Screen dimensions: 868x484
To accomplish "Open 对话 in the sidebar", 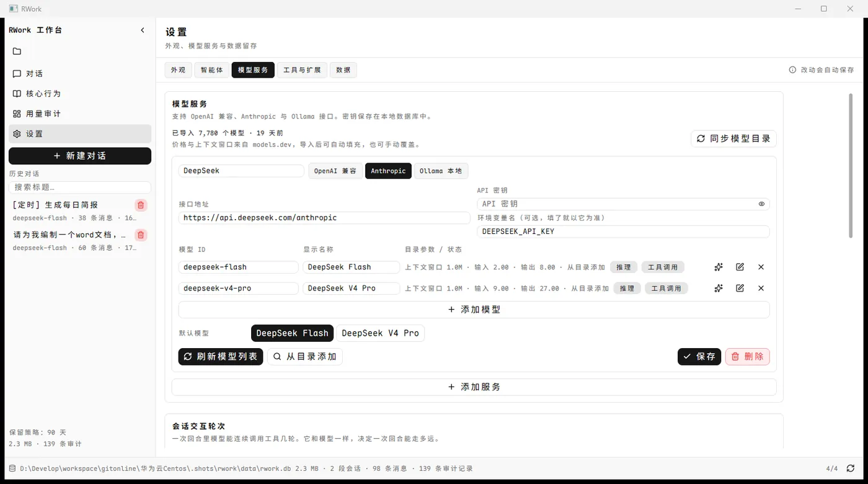I will pyautogui.click(x=80, y=74).
